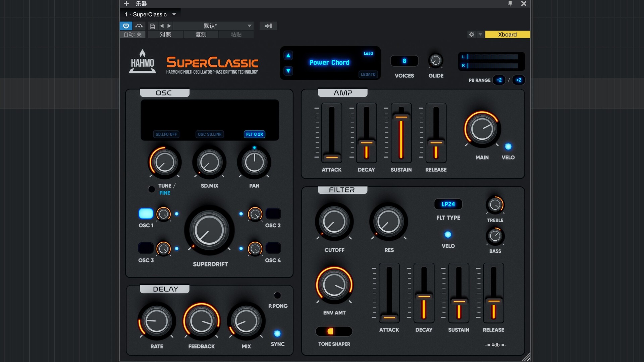Click the plugin power bypass icon

126,26
